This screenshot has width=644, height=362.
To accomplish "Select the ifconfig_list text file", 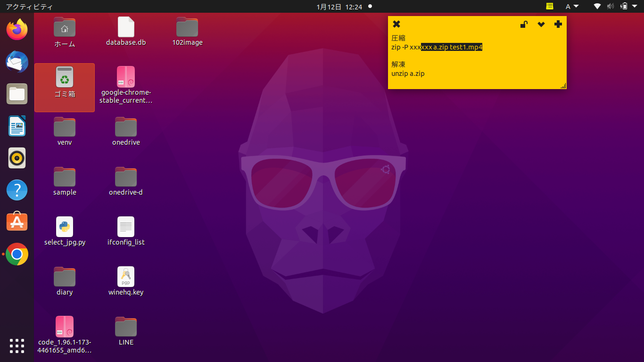I will tap(126, 231).
